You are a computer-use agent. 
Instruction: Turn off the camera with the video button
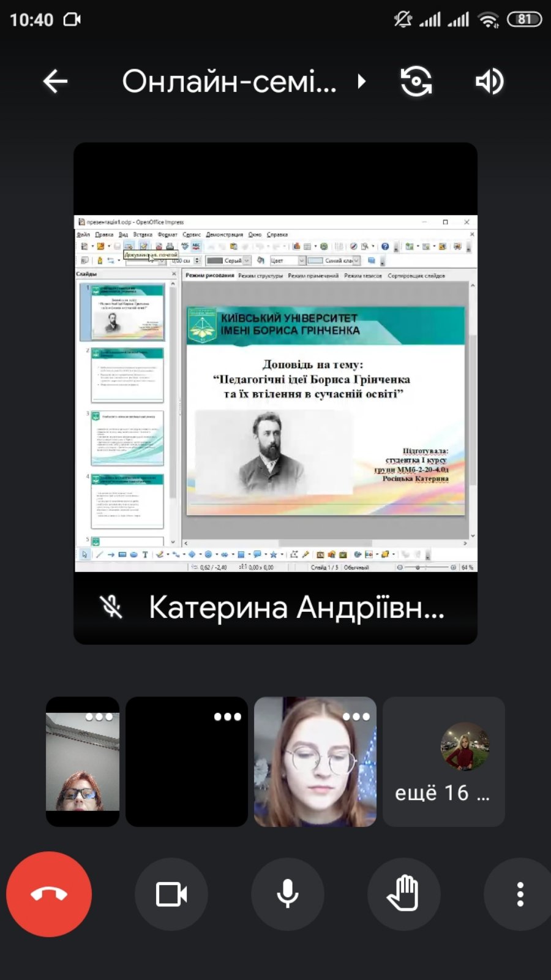(171, 894)
